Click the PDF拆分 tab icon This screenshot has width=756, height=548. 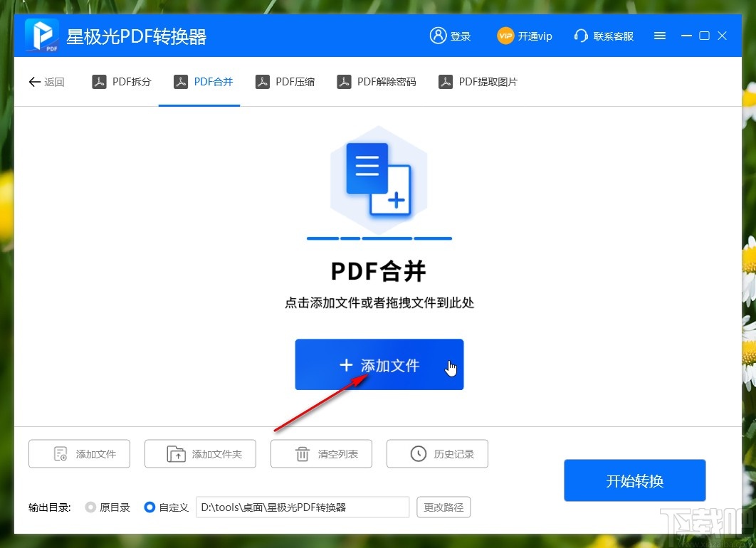(99, 82)
